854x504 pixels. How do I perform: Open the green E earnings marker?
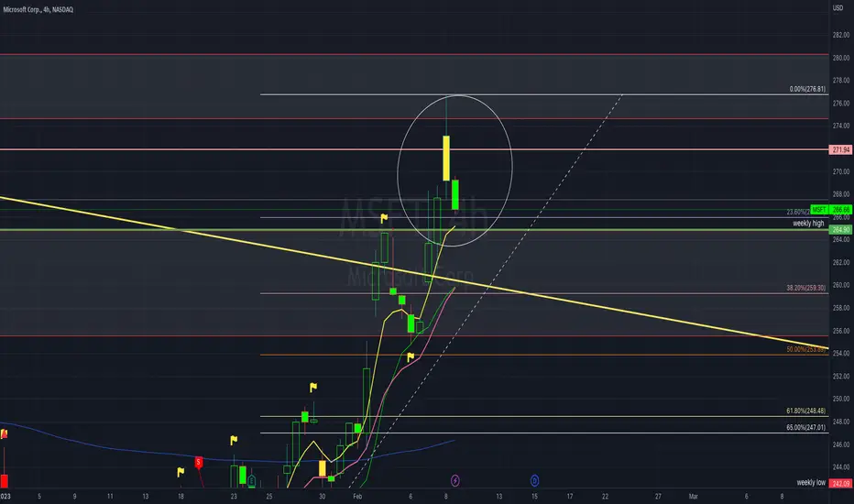point(252,480)
